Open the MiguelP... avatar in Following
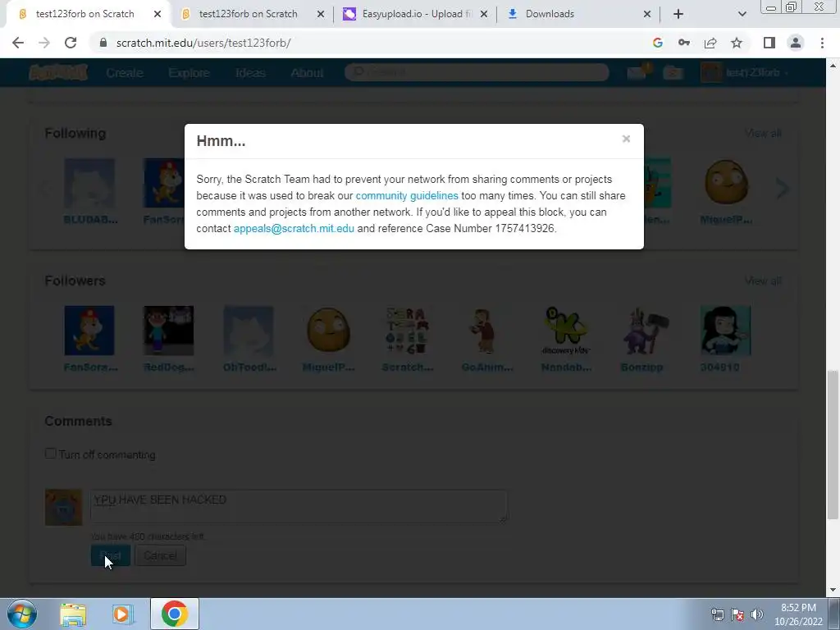Screen dimensions: 840x630 pos(726,183)
